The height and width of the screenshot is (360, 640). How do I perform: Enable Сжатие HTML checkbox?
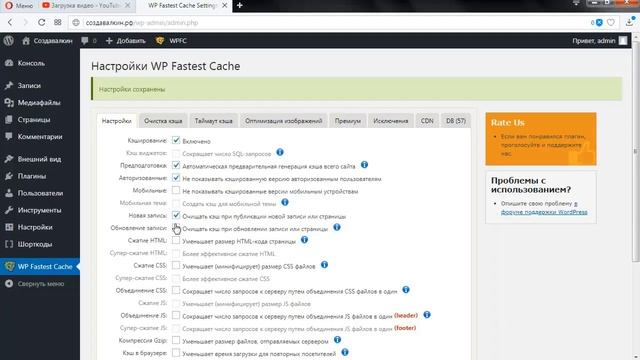(x=176, y=240)
